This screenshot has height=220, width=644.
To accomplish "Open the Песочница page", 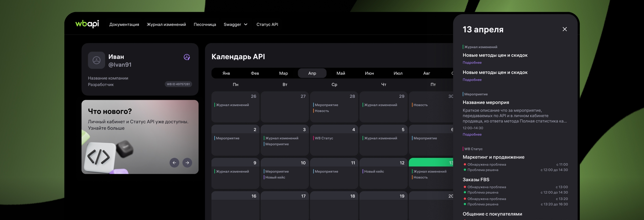I will (x=205, y=24).
